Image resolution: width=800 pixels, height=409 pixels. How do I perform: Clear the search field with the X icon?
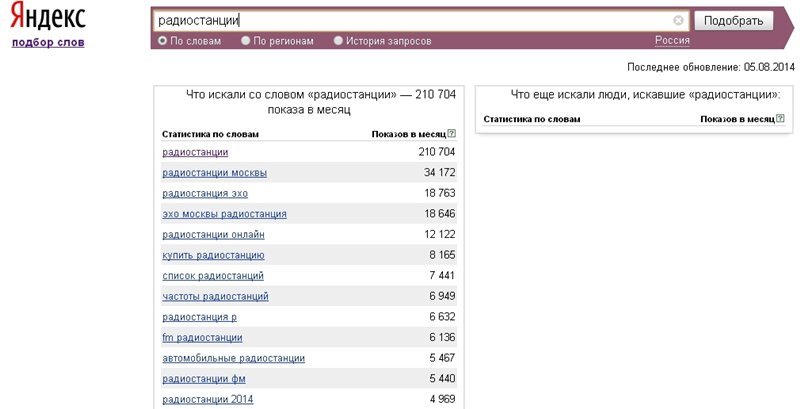[678, 20]
